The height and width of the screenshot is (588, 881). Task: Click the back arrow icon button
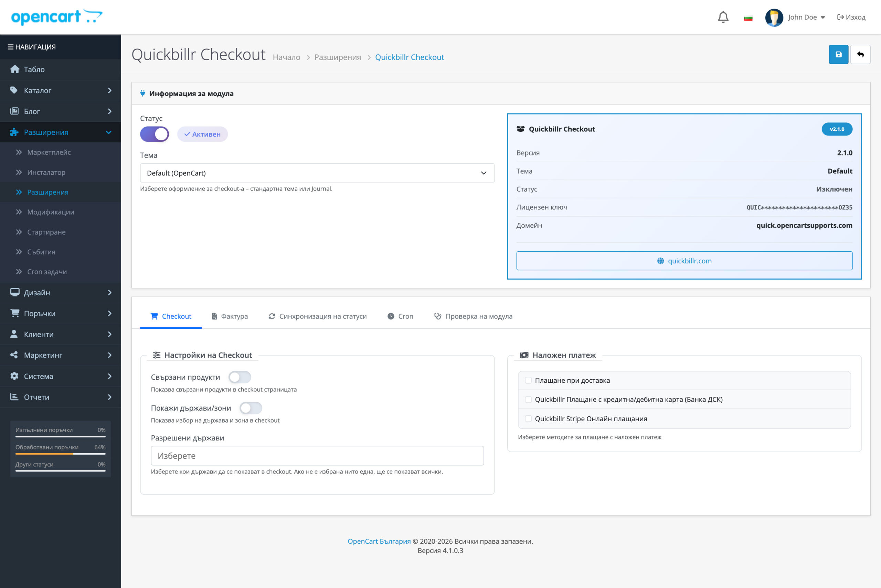(x=860, y=54)
